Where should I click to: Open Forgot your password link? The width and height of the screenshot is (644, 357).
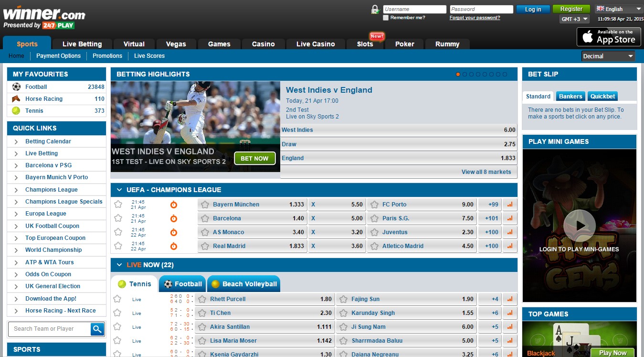tap(475, 18)
